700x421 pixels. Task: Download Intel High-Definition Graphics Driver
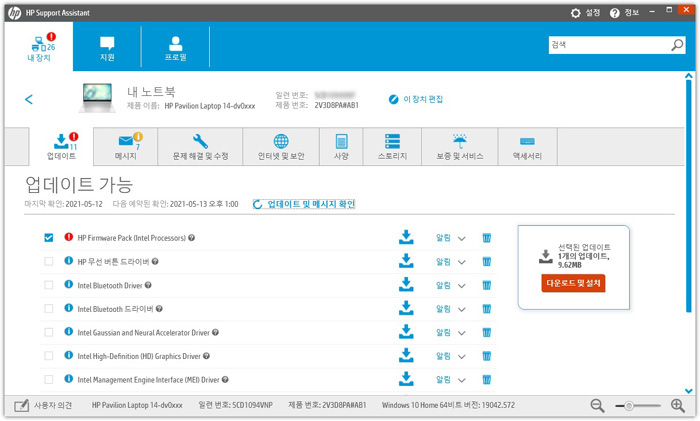(x=406, y=356)
